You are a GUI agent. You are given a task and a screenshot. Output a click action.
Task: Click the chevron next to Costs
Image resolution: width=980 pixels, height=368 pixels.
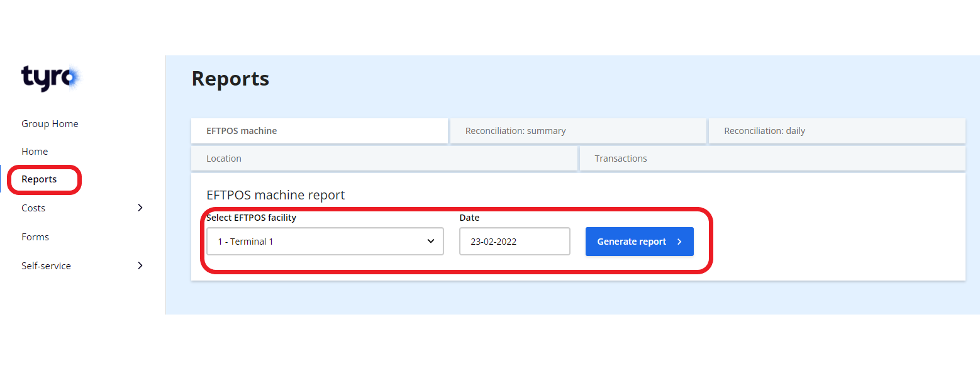(140, 208)
